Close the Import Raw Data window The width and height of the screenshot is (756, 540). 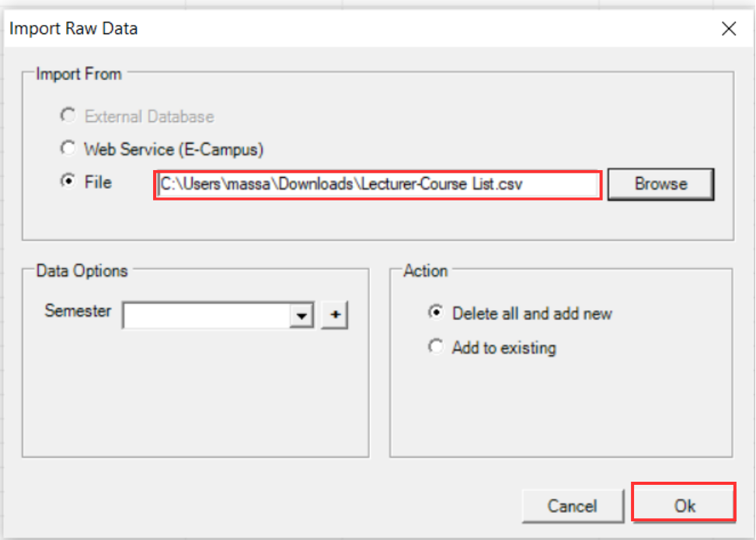729,29
